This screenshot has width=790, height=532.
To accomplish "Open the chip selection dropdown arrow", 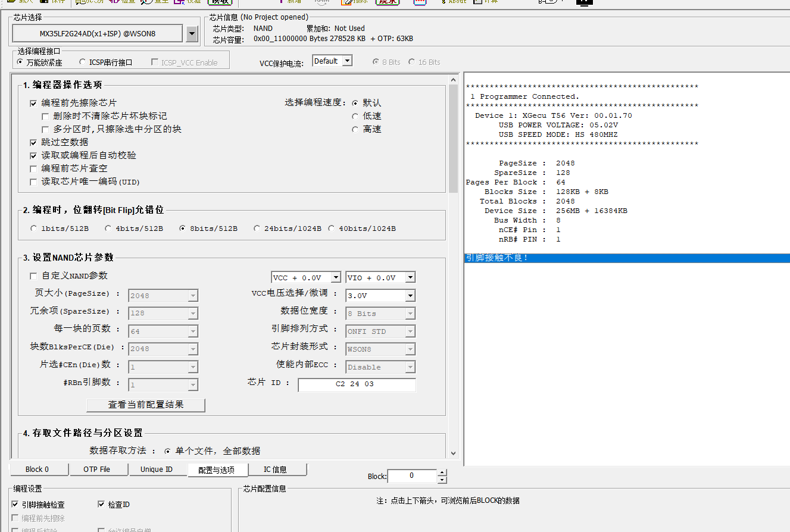I will [x=191, y=35].
